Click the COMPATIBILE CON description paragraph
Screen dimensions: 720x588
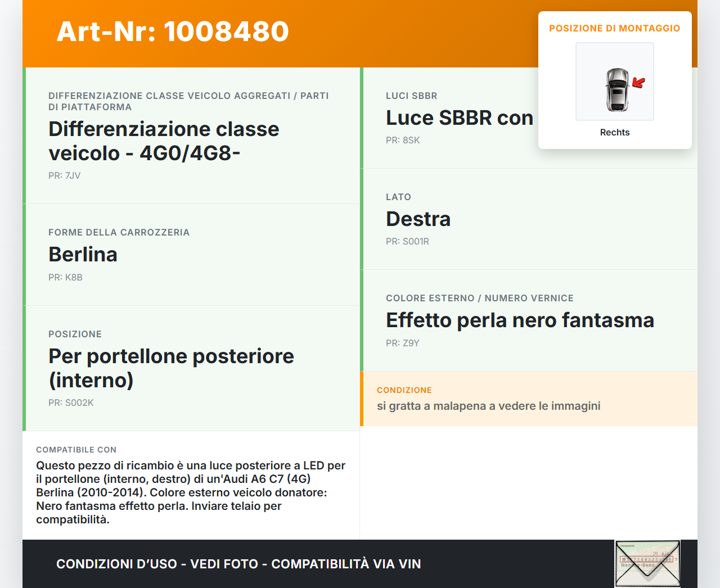191,492
